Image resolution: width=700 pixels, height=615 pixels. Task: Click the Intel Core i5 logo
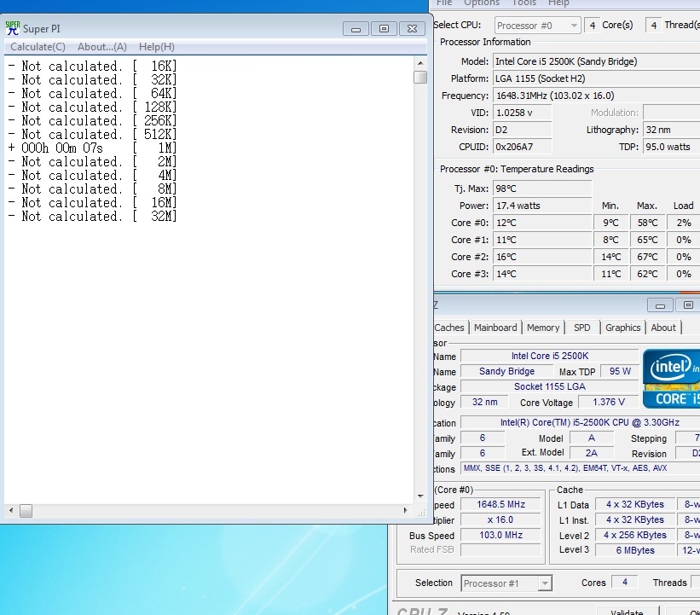point(670,376)
